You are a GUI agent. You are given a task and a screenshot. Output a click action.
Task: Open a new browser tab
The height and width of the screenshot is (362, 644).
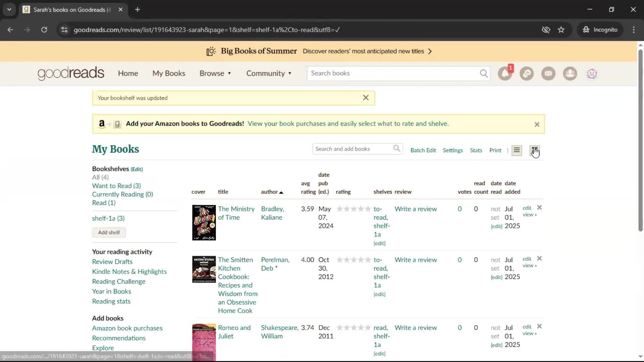click(x=138, y=9)
